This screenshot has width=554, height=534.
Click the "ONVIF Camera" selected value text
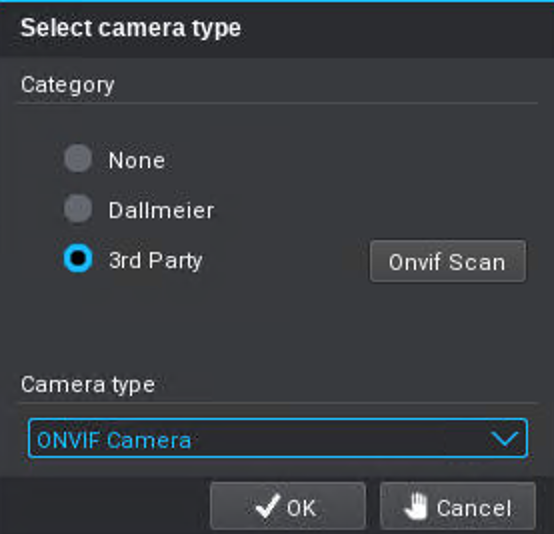coord(114,440)
